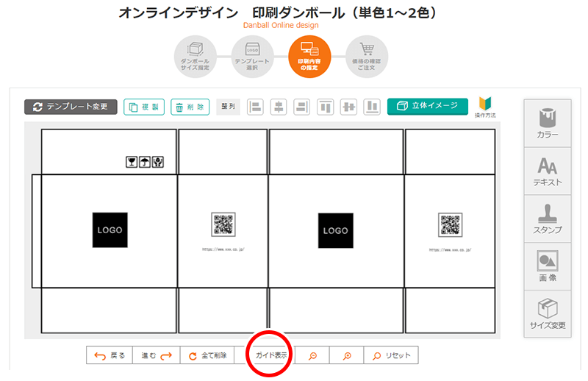Open the サイズ変更 box size tool
588x381 pixels.
[548, 314]
